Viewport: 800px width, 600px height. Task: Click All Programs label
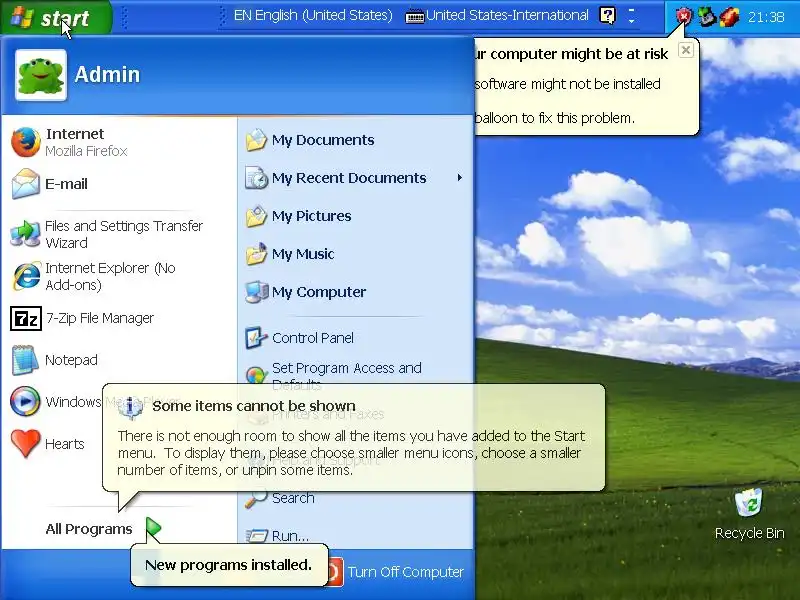click(89, 529)
